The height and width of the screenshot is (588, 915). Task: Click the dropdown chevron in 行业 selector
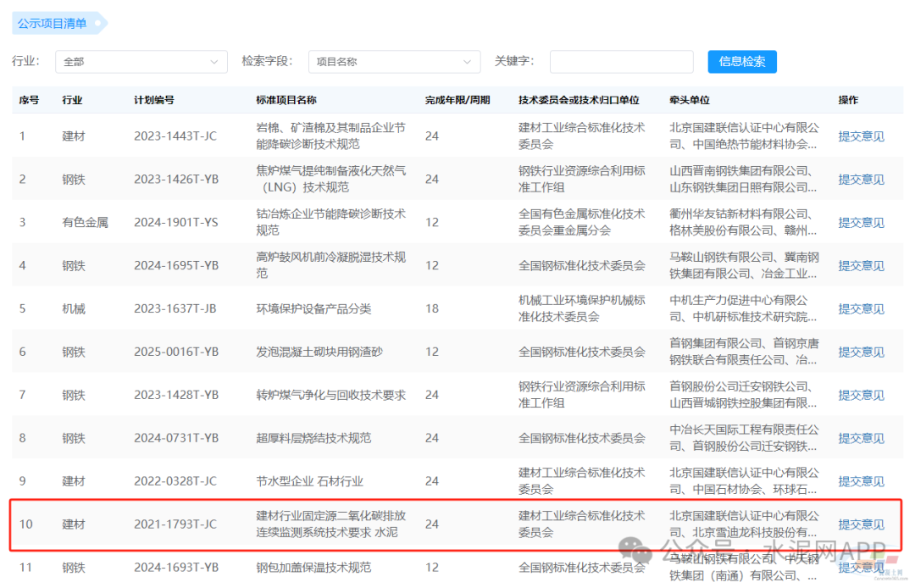[x=213, y=62]
